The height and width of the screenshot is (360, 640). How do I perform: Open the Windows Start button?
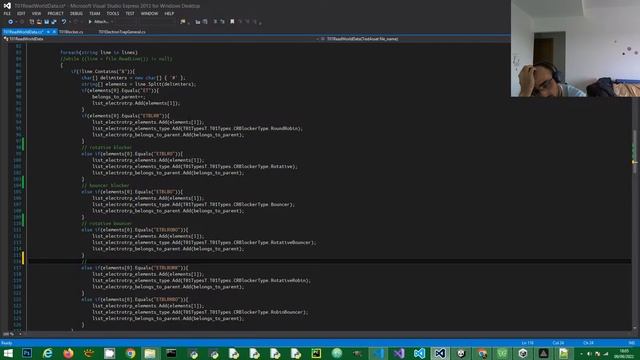tap(8, 353)
